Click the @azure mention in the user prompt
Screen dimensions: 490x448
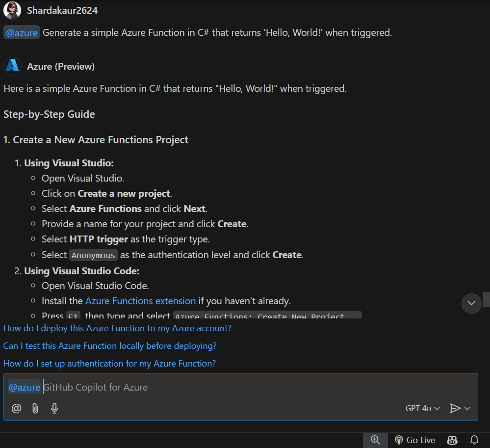pos(22,32)
